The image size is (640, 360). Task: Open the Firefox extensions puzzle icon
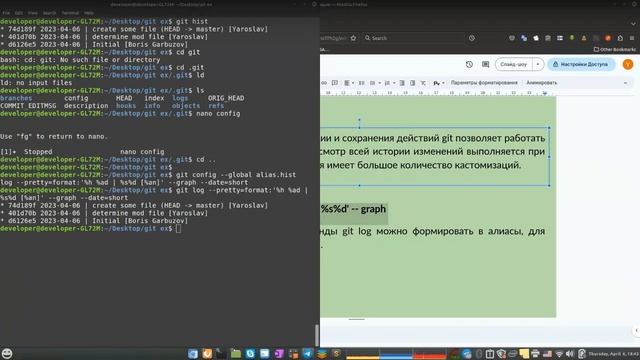620,38
